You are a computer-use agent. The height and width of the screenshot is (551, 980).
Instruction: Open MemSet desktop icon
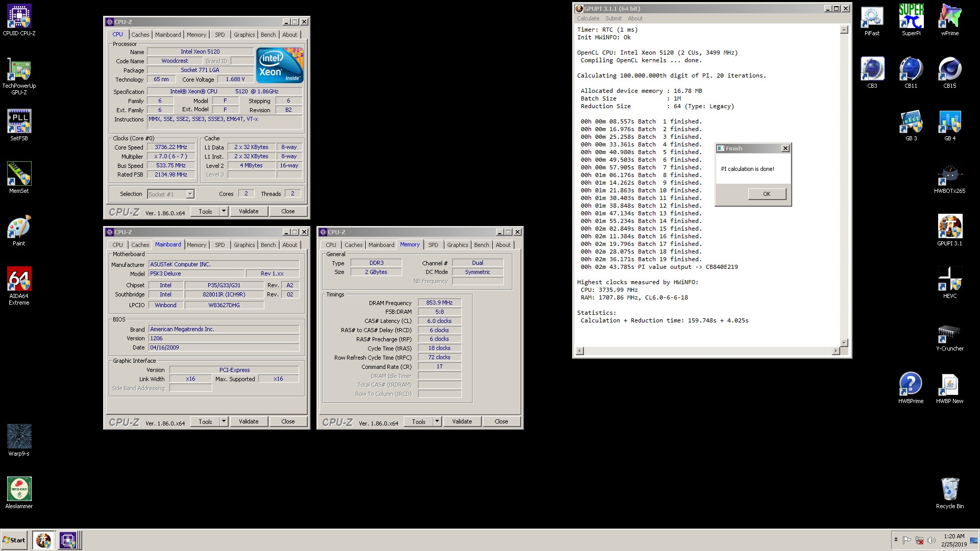tap(19, 178)
